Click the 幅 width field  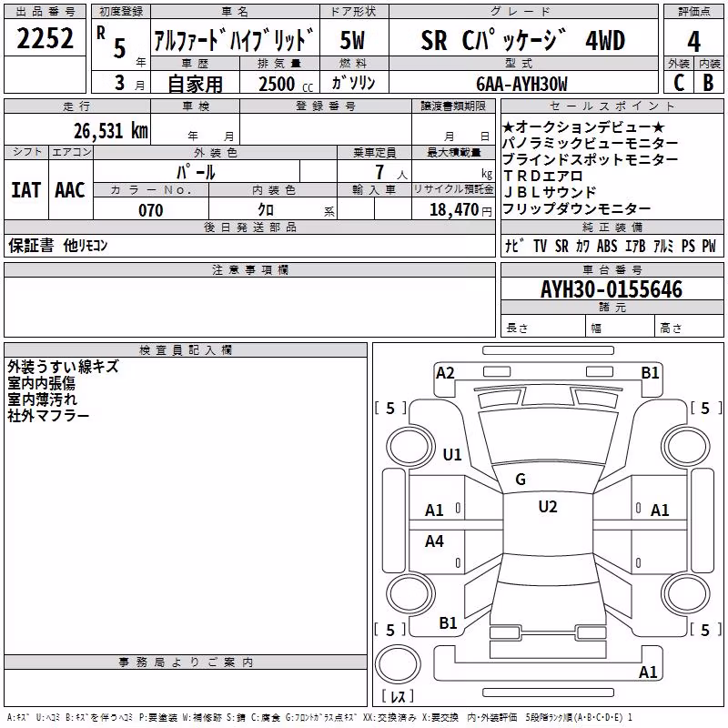click(621, 327)
